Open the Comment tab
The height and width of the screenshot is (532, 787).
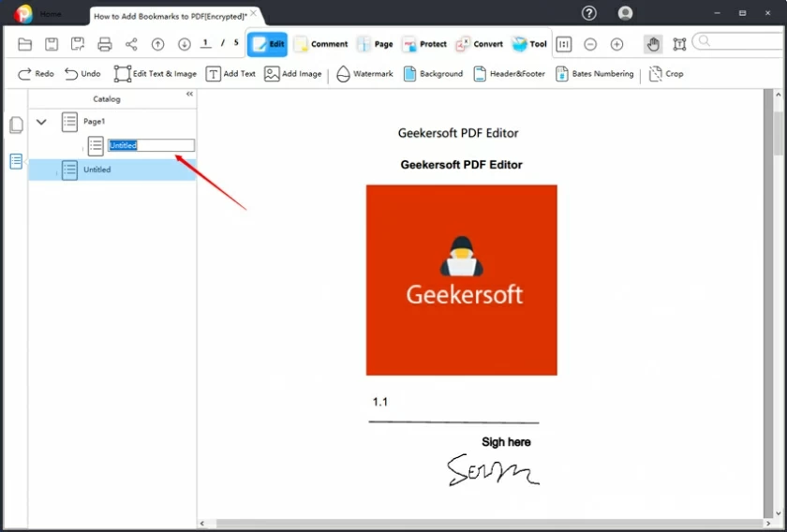pyautogui.click(x=320, y=44)
